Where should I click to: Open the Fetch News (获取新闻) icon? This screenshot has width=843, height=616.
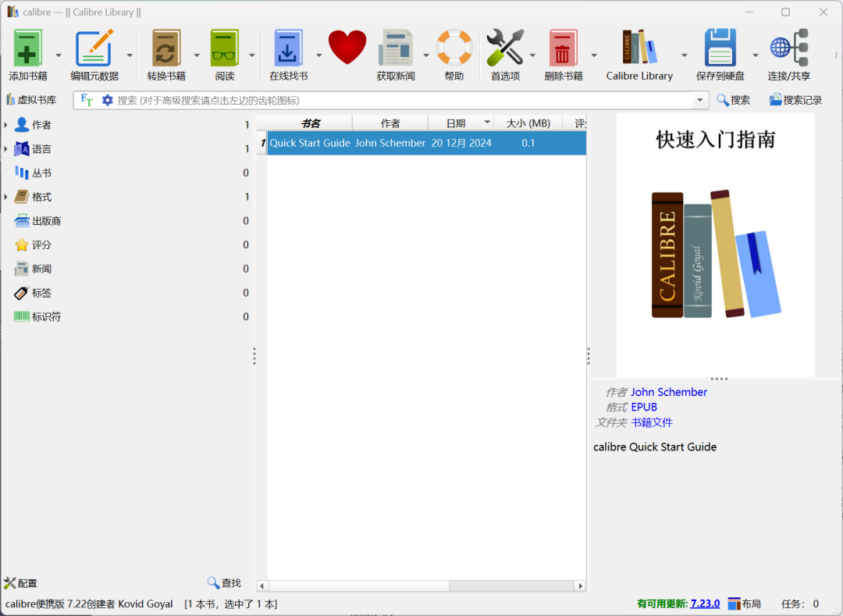coord(396,49)
